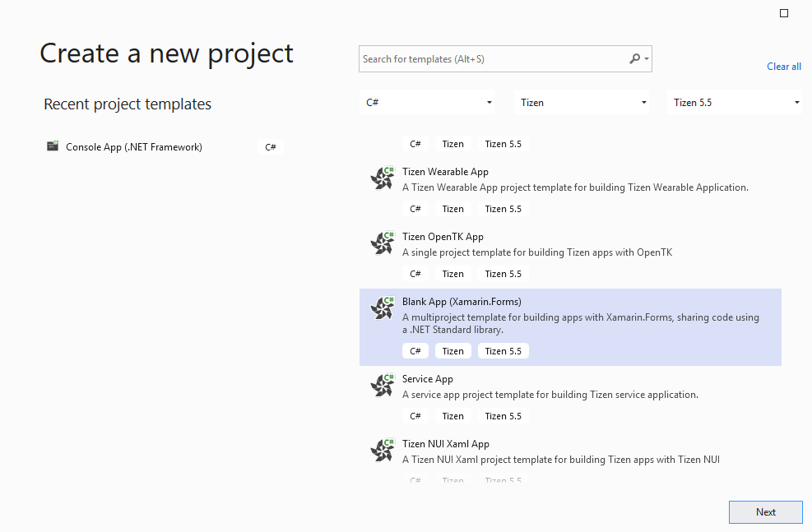This screenshot has height=532, width=812.
Task: Click the Tizen NUI Xaml App template icon
Action: (382, 450)
